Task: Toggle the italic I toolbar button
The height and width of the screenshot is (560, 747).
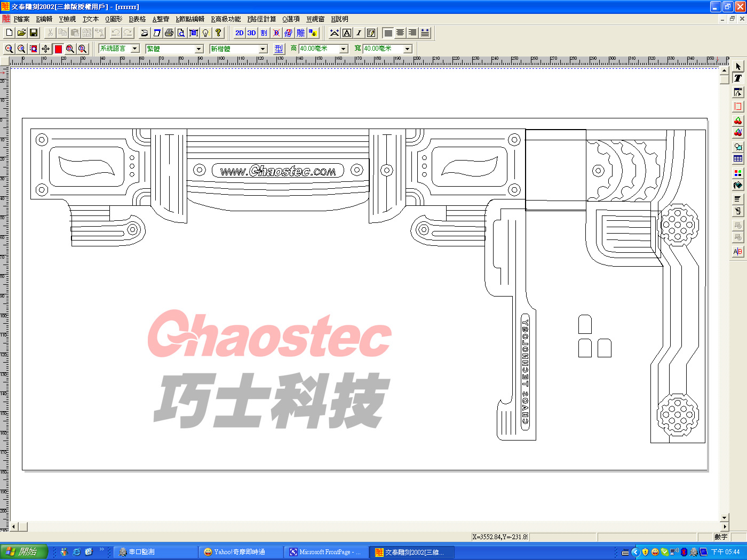Action: 359,33
